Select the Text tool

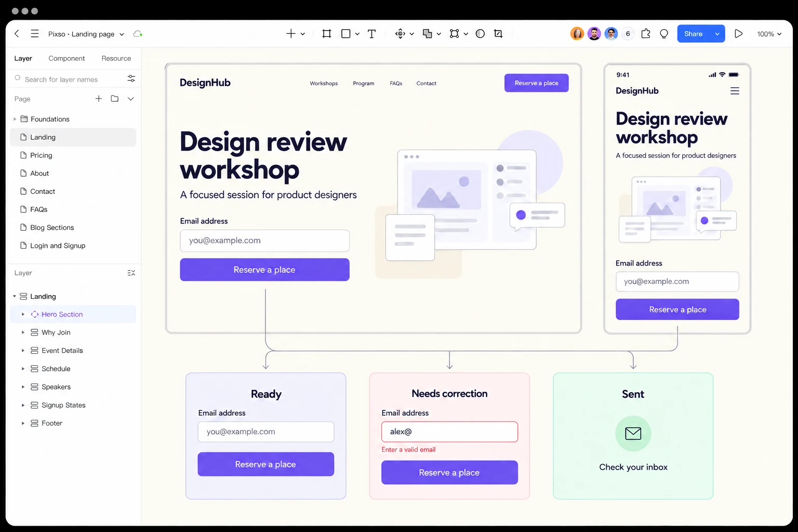click(x=371, y=34)
